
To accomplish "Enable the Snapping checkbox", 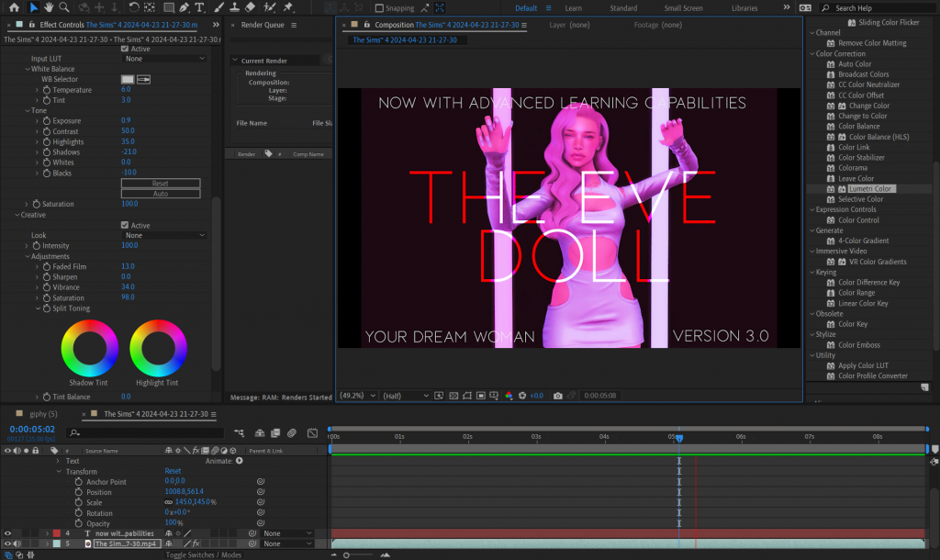I will click(x=379, y=8).
